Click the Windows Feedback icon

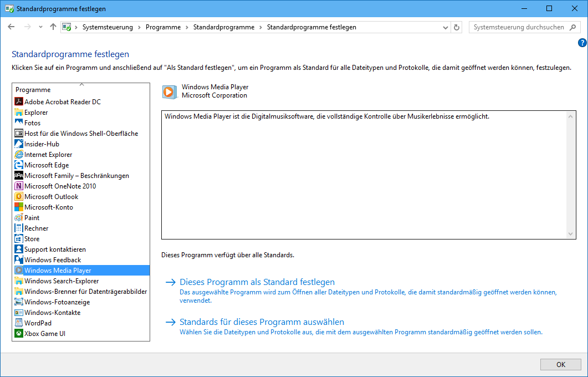click(x=19, y=259)
